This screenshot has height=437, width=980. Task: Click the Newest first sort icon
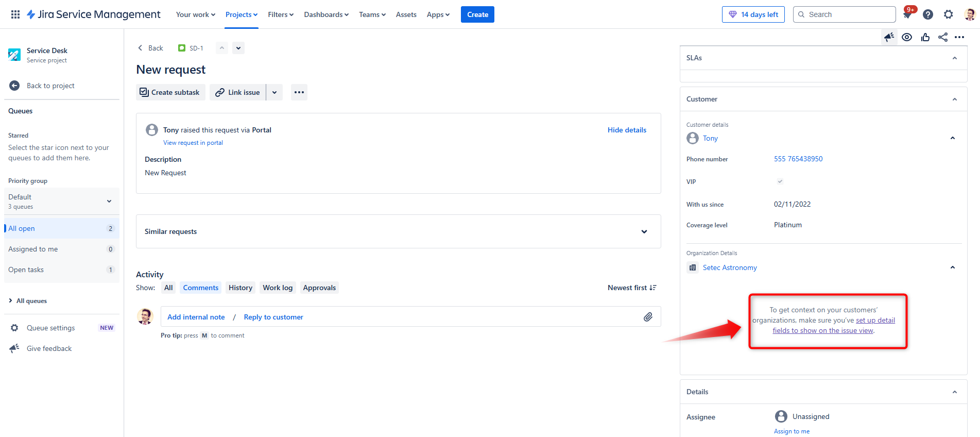[x=653, y=288]
